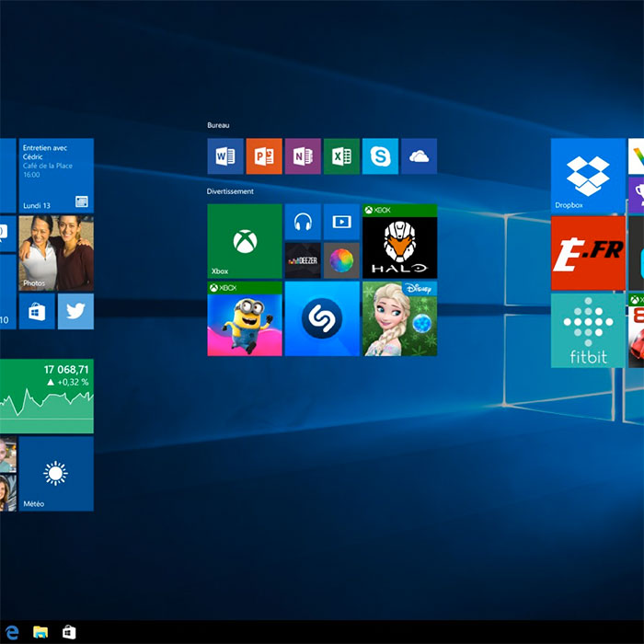Open the Disney Frozen game tile
The width and height of the screenshot is (644, 644).
pos(399,319)
